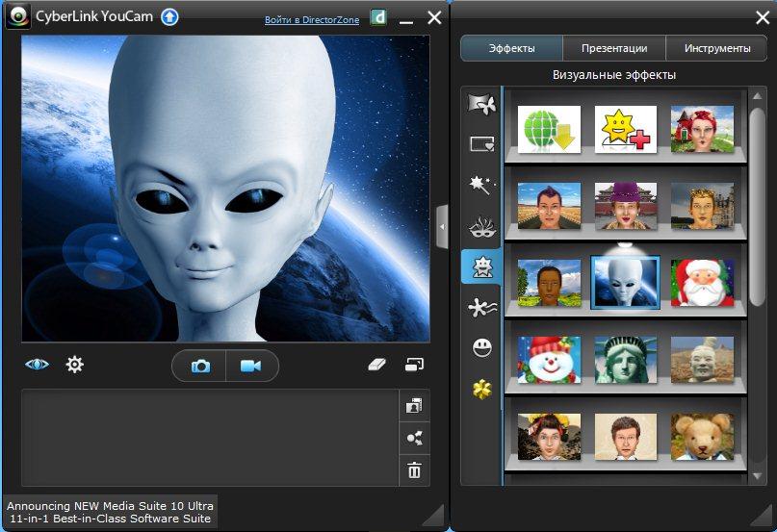The height and width of the screenshot is (532, 777).
Task: Open the masks category in effects sidebar
Action: [479, 227]
